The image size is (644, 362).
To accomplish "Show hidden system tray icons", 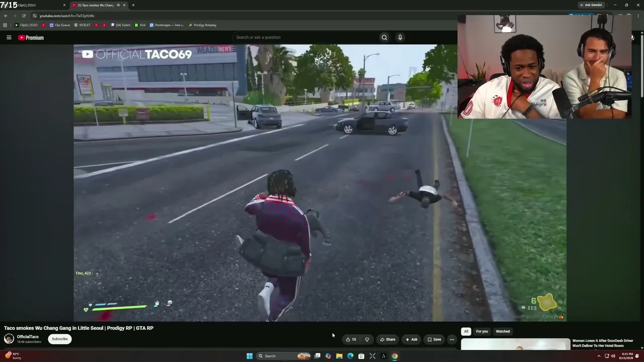I will click(599, 356).
